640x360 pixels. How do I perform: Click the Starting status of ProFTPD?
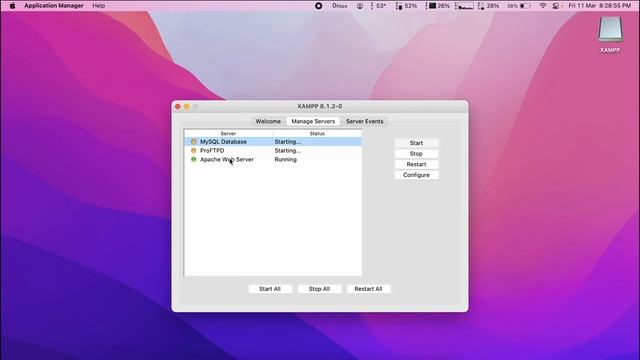pyautogui.click(x=288, y=151)
